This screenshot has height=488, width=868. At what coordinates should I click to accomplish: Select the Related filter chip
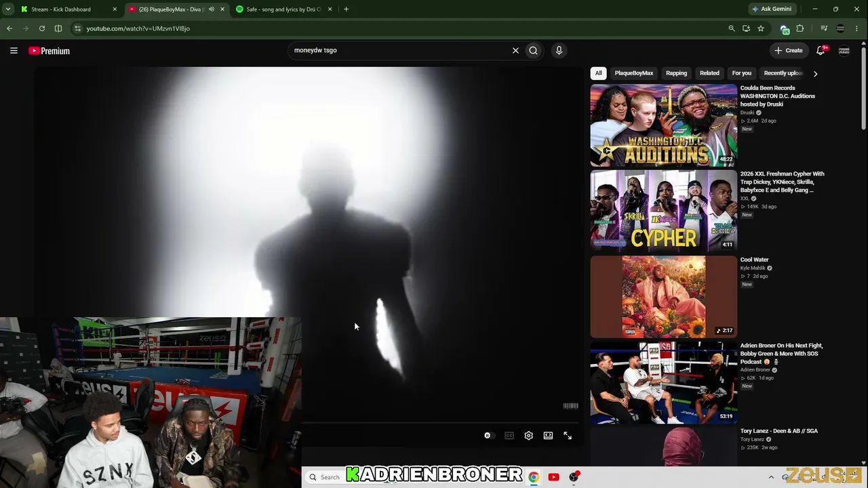pos(709,73)
